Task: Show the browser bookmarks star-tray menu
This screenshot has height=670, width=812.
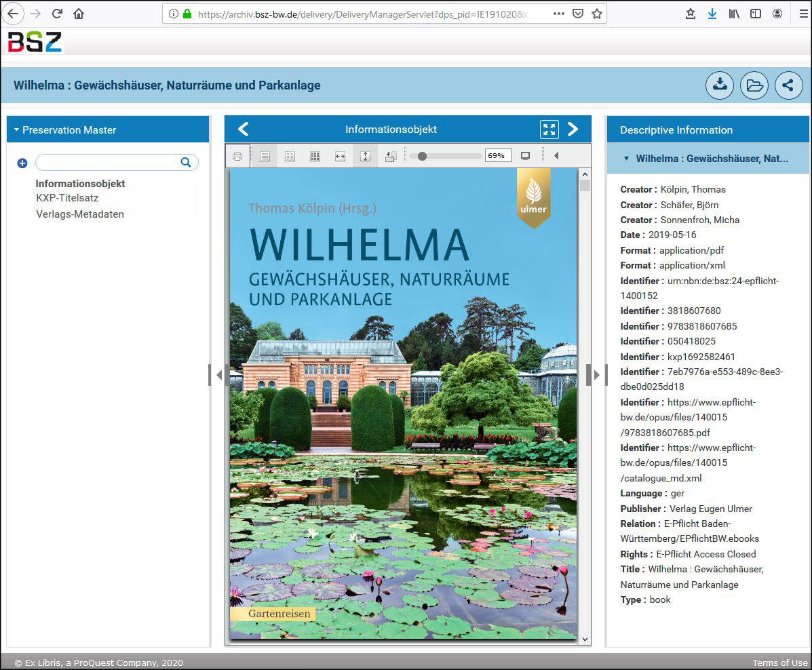Action: coord(691,14)
